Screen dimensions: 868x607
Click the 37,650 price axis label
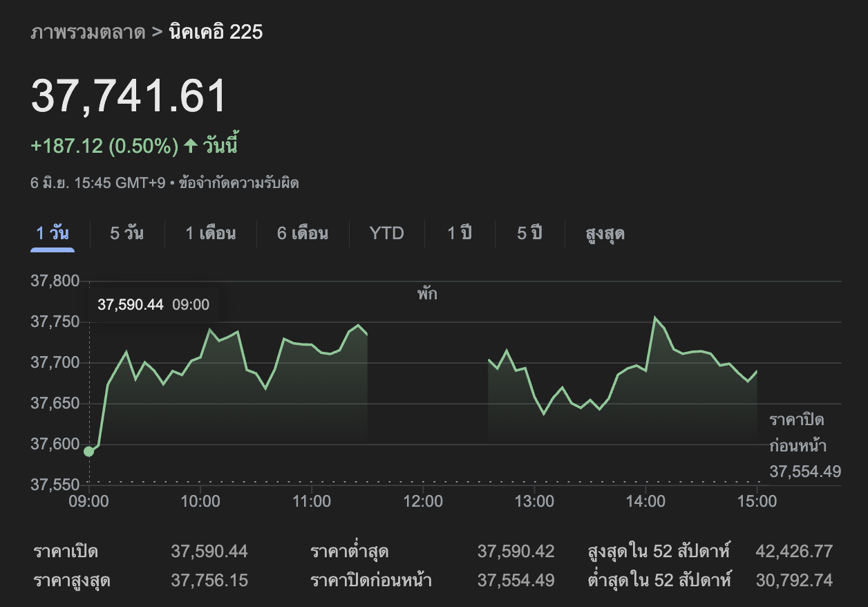[x=55, y=404]
